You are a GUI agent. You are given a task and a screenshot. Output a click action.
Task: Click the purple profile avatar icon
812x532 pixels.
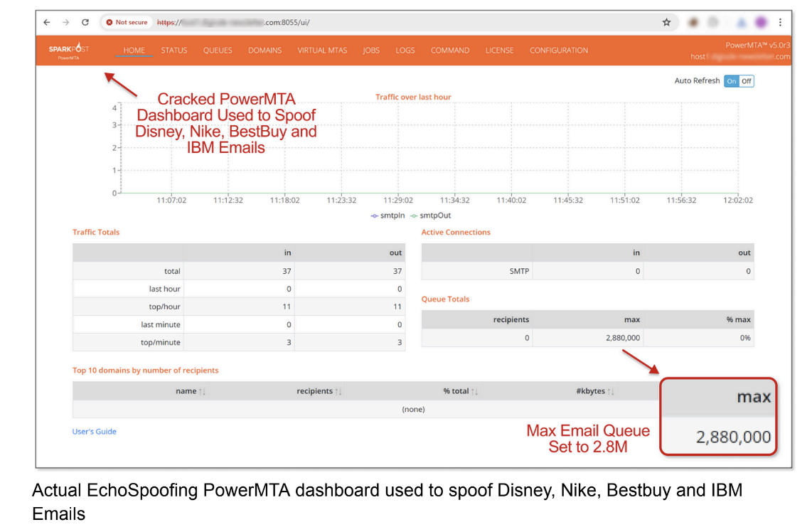point(761,22)
